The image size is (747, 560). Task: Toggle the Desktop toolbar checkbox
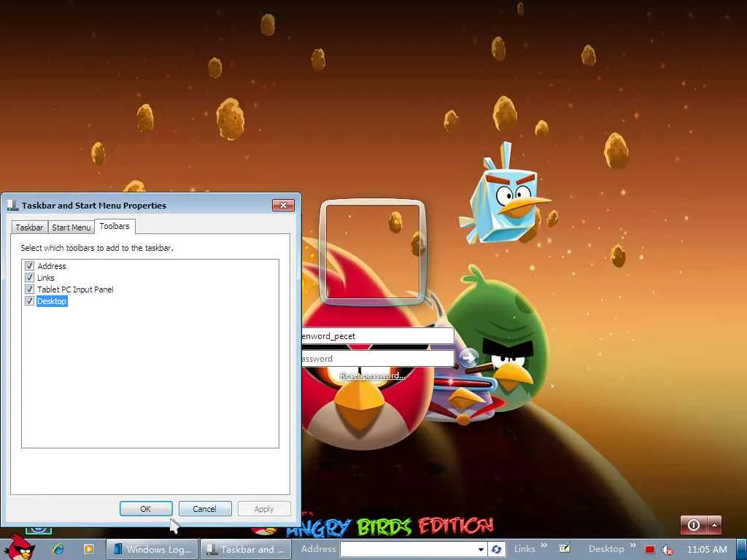click(29, 300)
